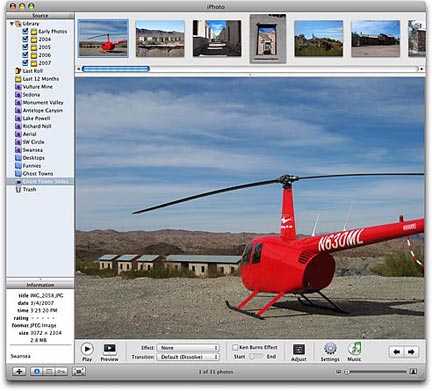This screenshot has width=432, height=391.
Task: Click the '1 of 31 photos' status text
Action: coord(216,372)
